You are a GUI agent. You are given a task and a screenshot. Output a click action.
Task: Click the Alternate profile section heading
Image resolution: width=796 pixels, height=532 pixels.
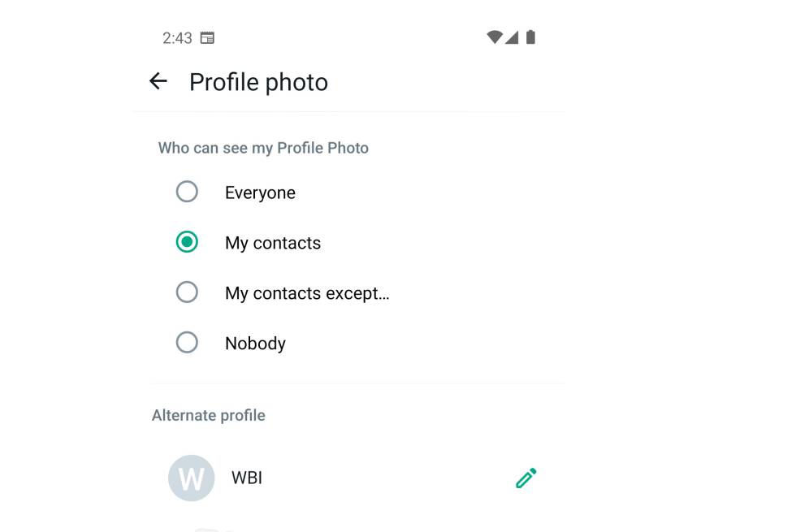tap(209, 415)
